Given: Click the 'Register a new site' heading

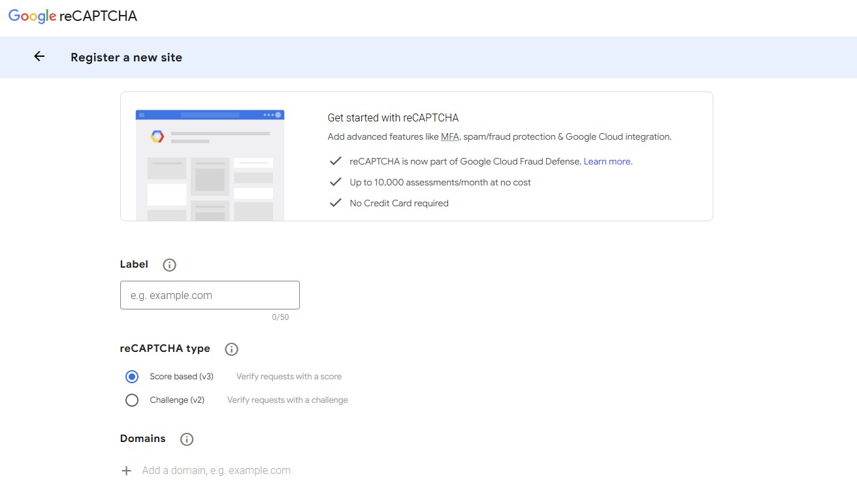Looking at the screenshot, I should point(126,57).
